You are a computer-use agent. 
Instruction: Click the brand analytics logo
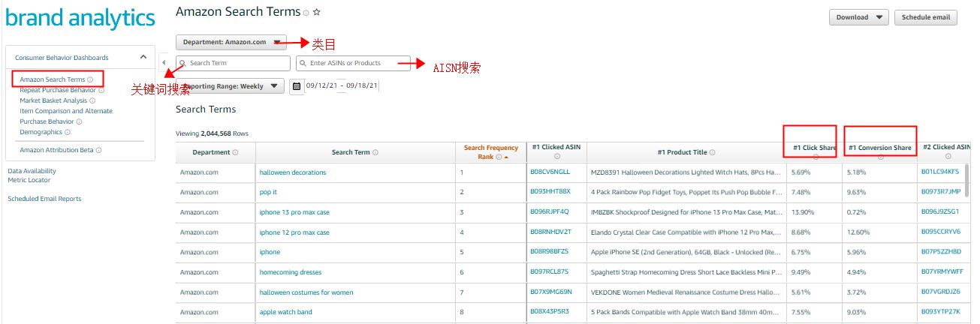pos(80,18)
